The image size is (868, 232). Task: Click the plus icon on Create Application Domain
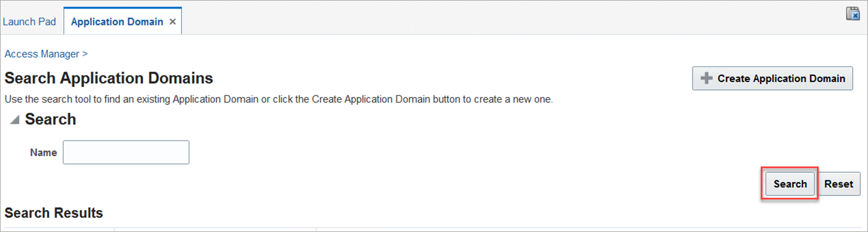[x=706, y=78]
